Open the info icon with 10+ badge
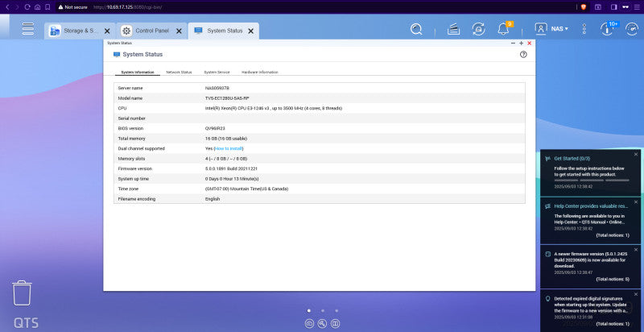 click(x=608, y=29)
